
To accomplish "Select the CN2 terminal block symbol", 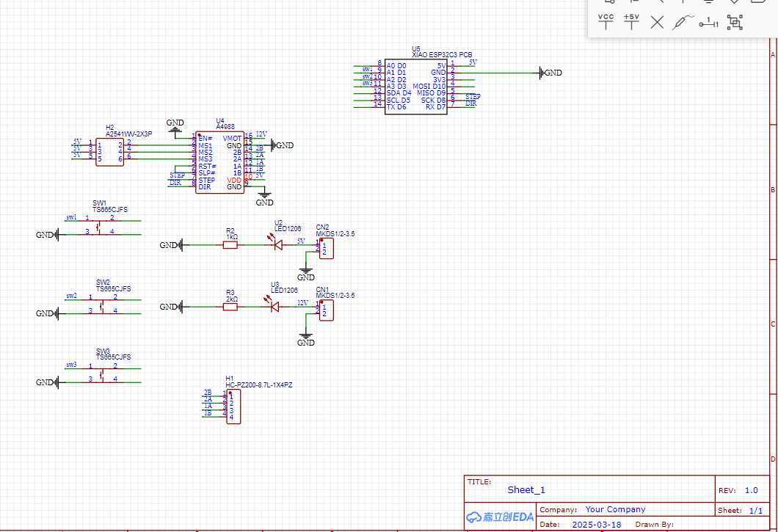I will click(x=326, y=248).
